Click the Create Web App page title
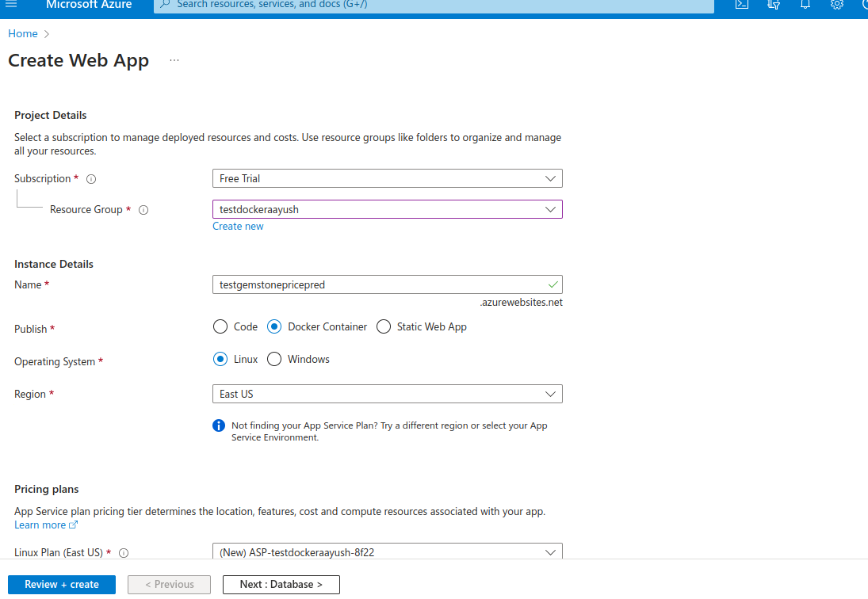 coord(78,60)
